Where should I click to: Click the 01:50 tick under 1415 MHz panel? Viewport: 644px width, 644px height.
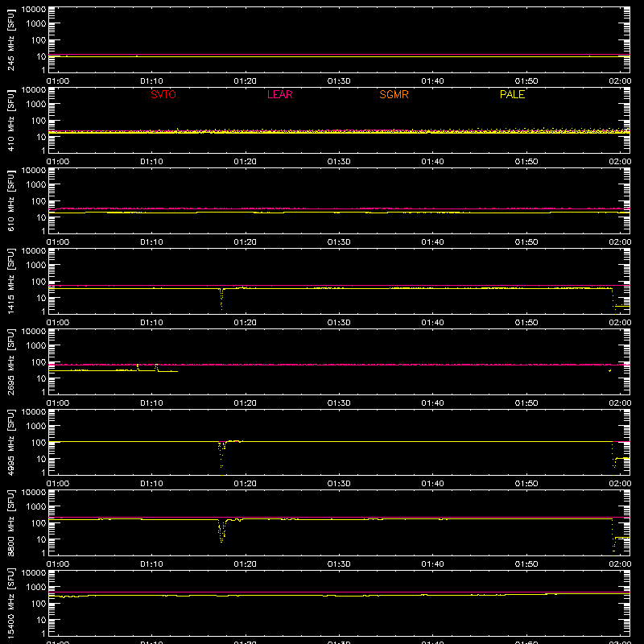[x=526, y=323]
